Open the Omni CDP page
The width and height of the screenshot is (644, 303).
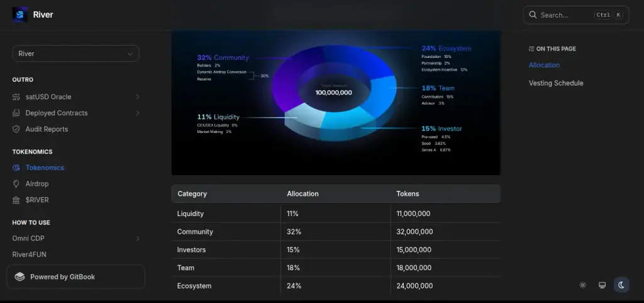pyautogui.click(x=28, y=239)
